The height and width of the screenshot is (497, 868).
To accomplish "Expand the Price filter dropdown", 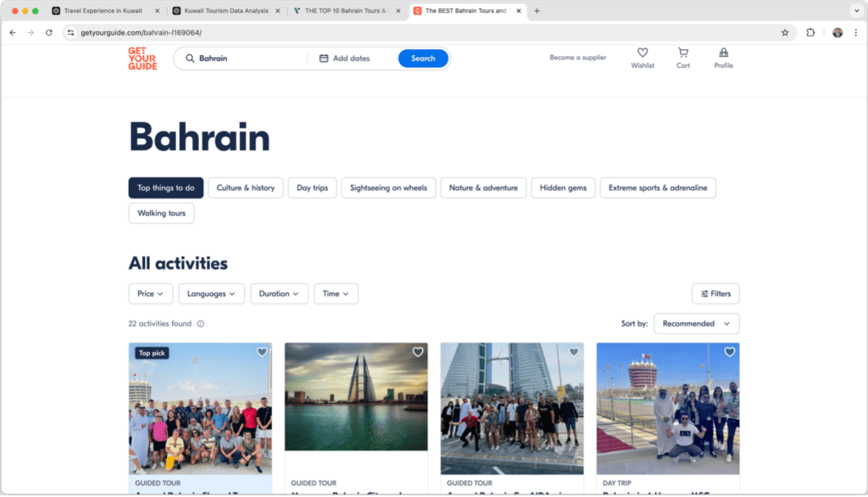I will (151, 293).
